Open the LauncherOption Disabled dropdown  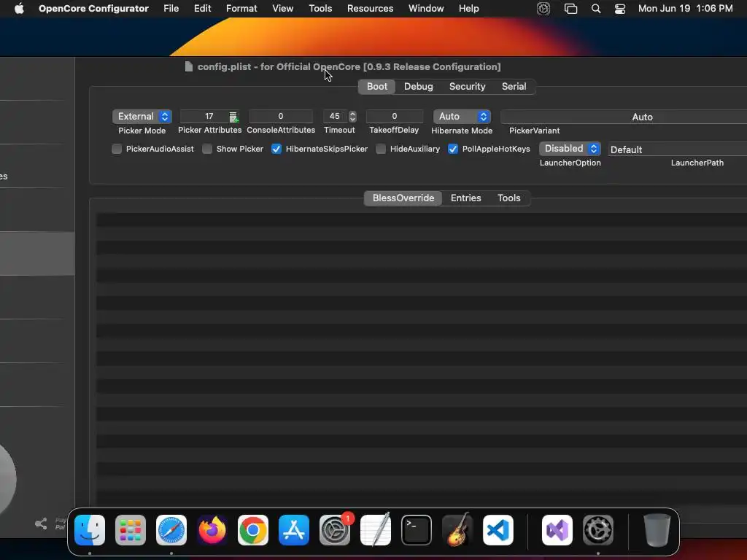570,149
